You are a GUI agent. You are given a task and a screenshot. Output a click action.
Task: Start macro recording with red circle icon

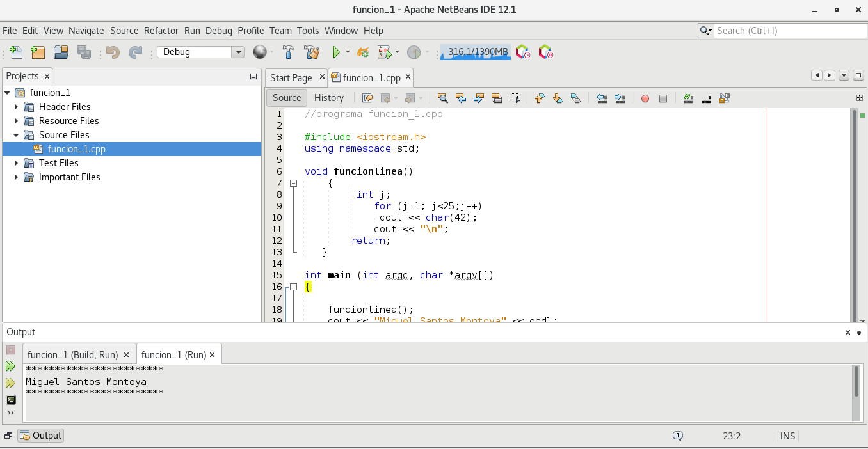click(645, 98)
